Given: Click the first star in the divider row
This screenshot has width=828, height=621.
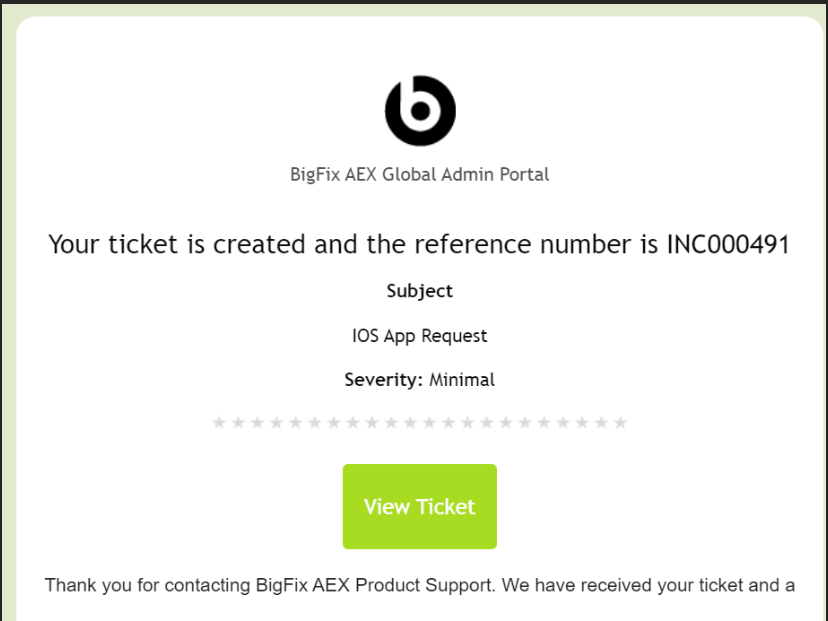Looking at the screenshot, I should [x=219, y=423].
